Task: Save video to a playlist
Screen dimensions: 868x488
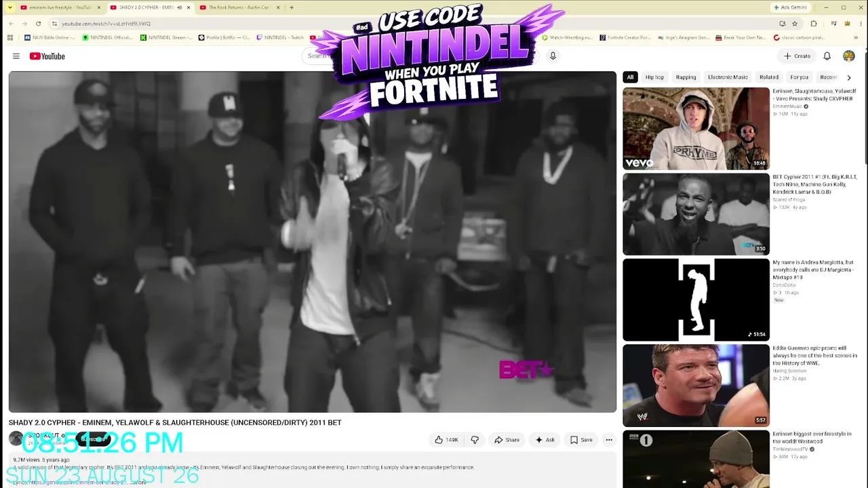Action: pos(581,440)
